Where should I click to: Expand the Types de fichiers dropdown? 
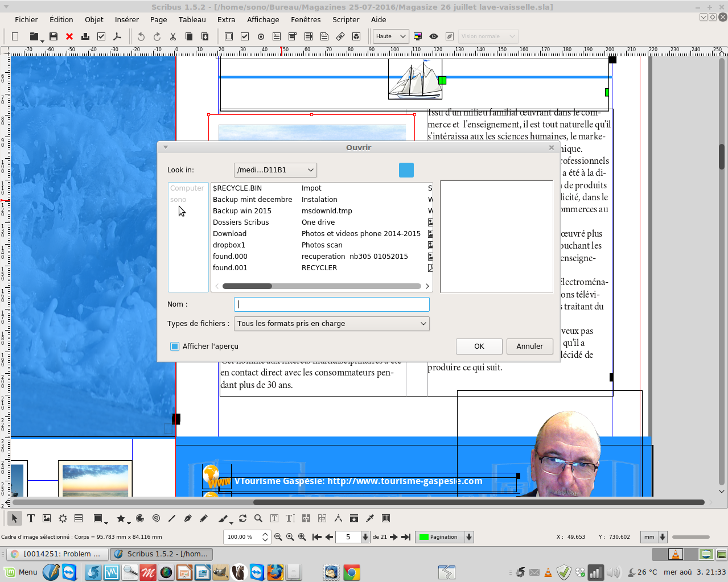331,324
